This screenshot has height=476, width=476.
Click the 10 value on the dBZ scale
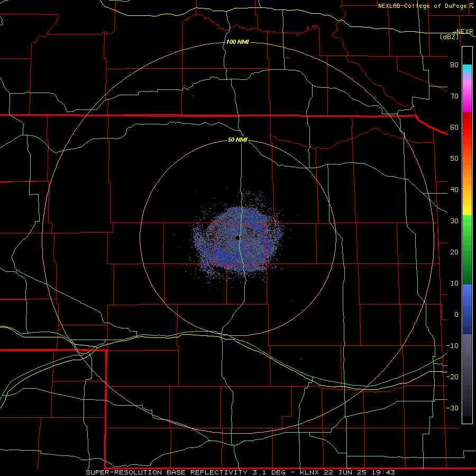coord(454,283)
